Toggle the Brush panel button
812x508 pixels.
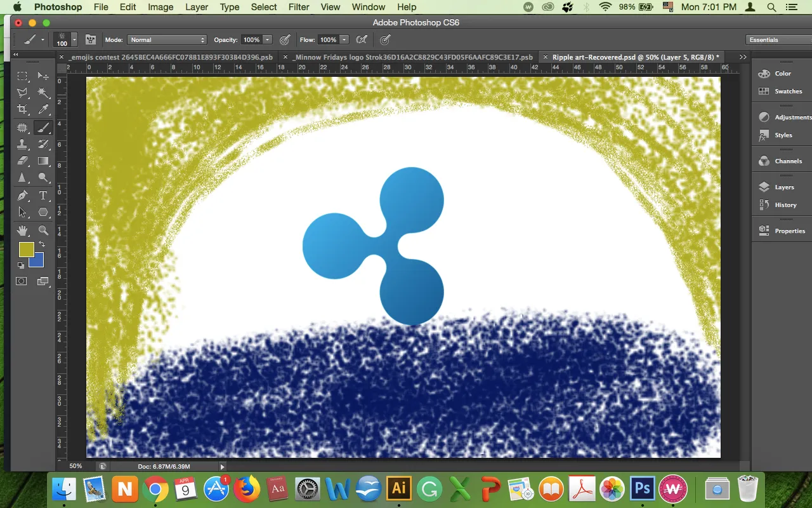pyautogui.click(x=91, y=39)
